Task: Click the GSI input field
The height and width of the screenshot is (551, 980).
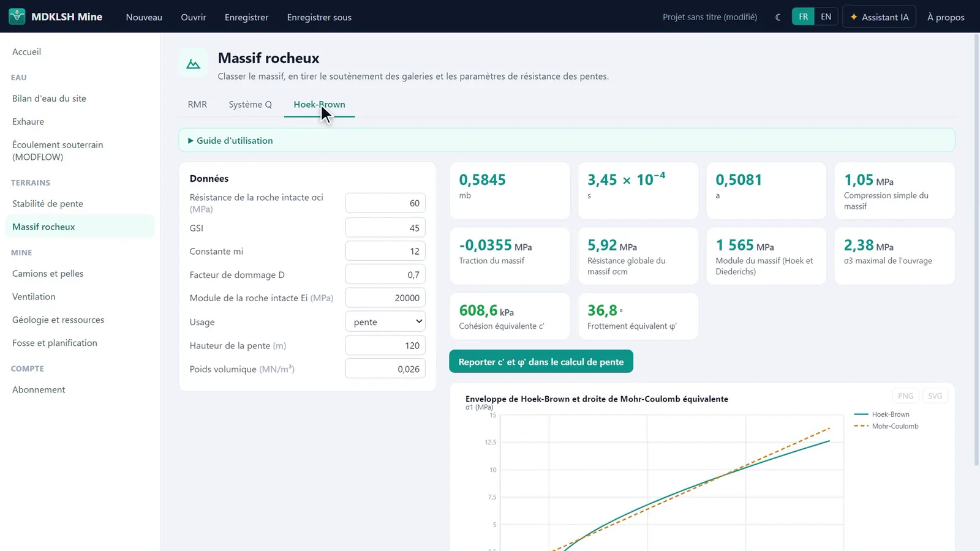Action: pos(385,228)
